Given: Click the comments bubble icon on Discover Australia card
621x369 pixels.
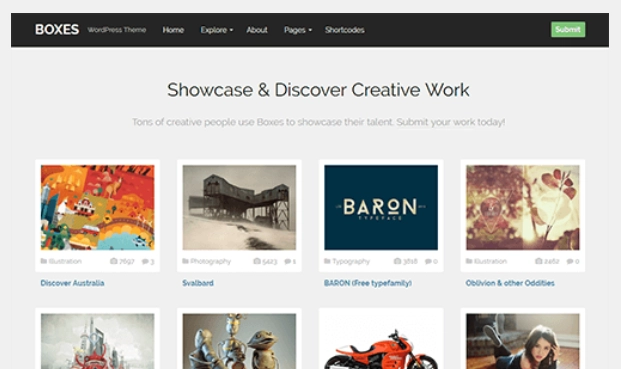Looking at the screenshot, I should 145,261.
